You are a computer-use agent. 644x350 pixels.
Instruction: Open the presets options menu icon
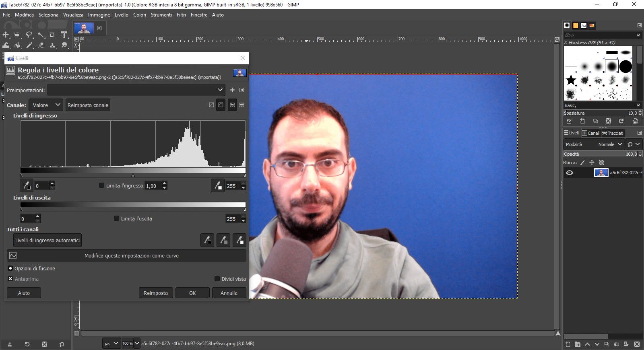[x=242, y=90]
